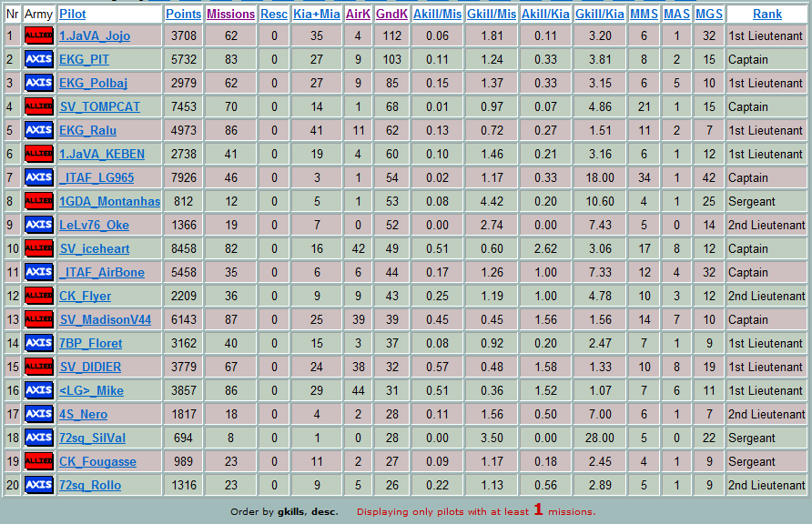Click the Kia+Mia column header

(317, 14)
